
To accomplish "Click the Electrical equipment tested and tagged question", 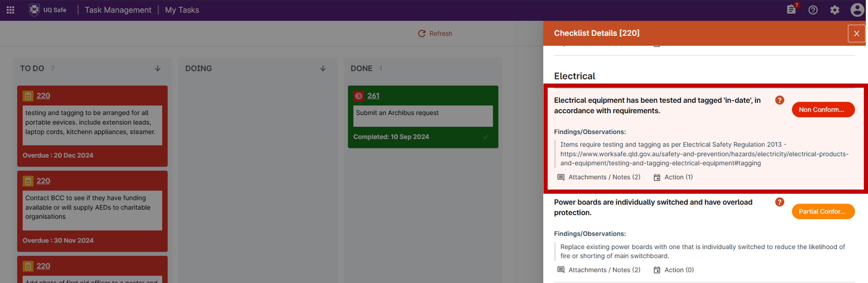I will pyautogui.click(x=657, y=105).
